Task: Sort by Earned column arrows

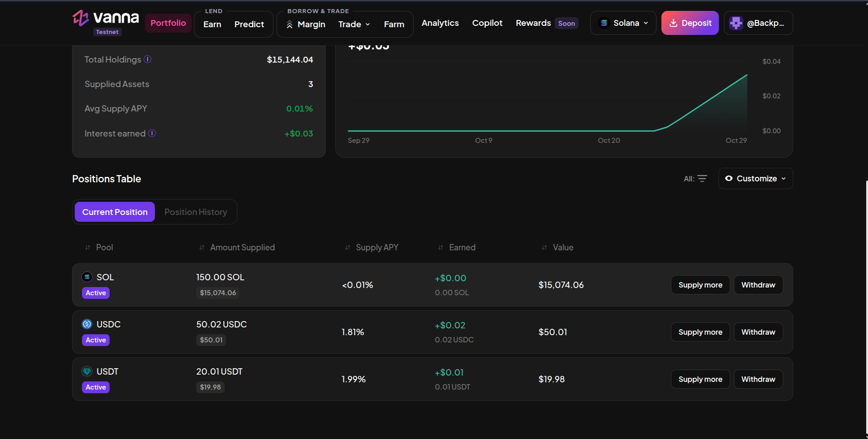Action: 441,248
